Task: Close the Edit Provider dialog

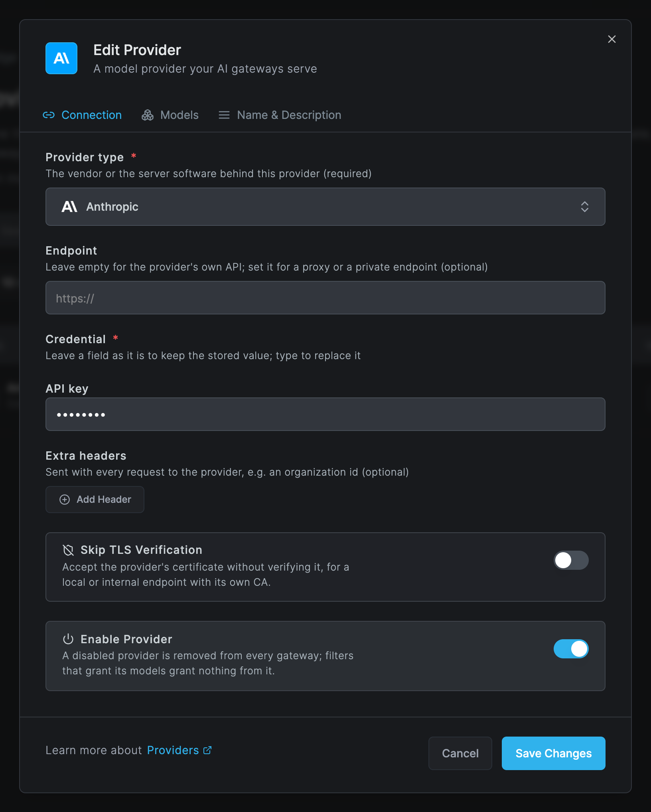Action: [612, 39]
